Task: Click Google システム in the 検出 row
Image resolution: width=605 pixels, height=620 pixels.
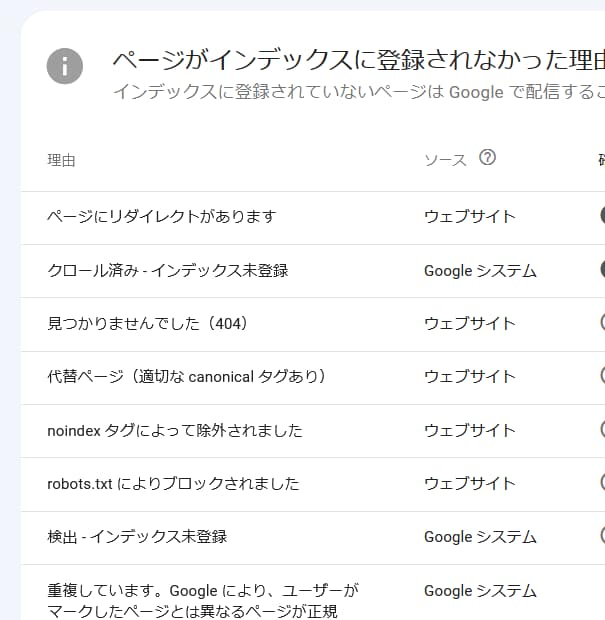Action: (x=480, y=537)
